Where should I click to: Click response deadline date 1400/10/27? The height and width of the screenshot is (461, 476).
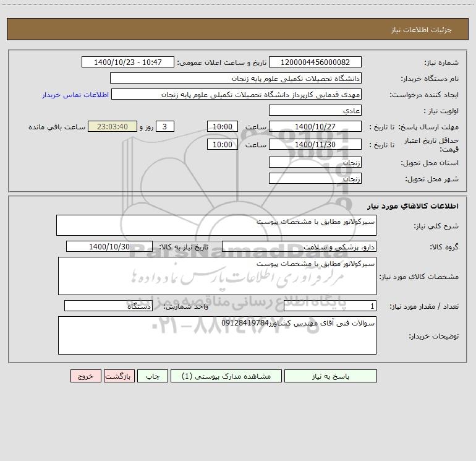coord(315,126)
